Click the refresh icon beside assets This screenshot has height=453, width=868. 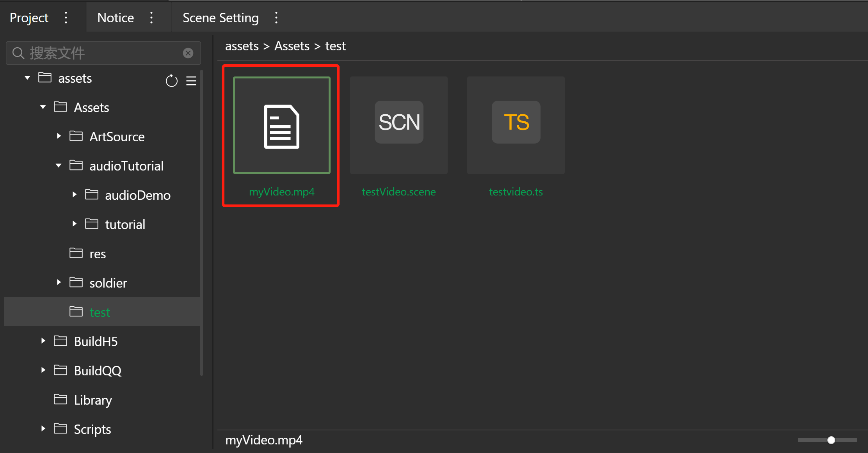pos(171,81)
